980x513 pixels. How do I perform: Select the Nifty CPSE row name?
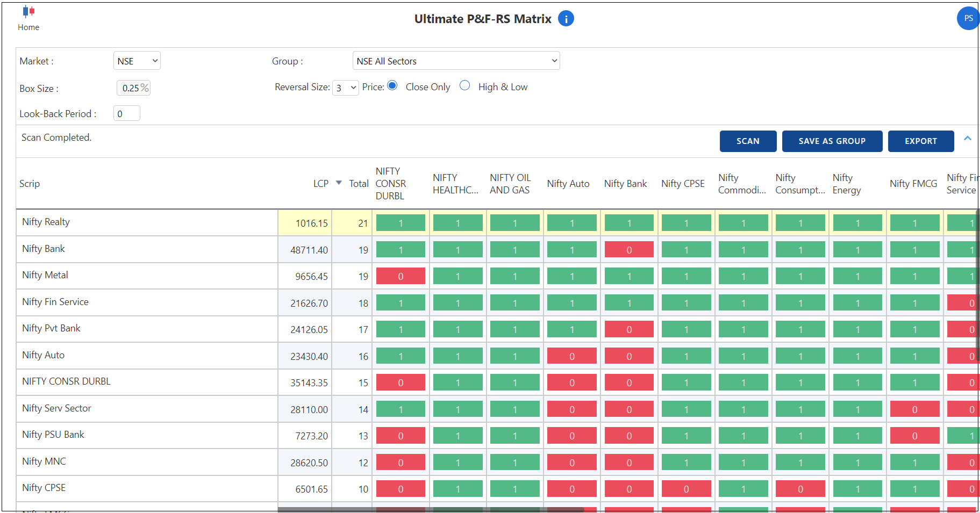point(44,488)
